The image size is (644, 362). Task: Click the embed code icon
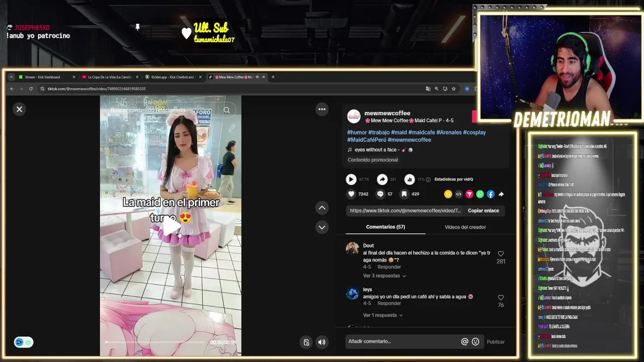(x=458, y=194)
